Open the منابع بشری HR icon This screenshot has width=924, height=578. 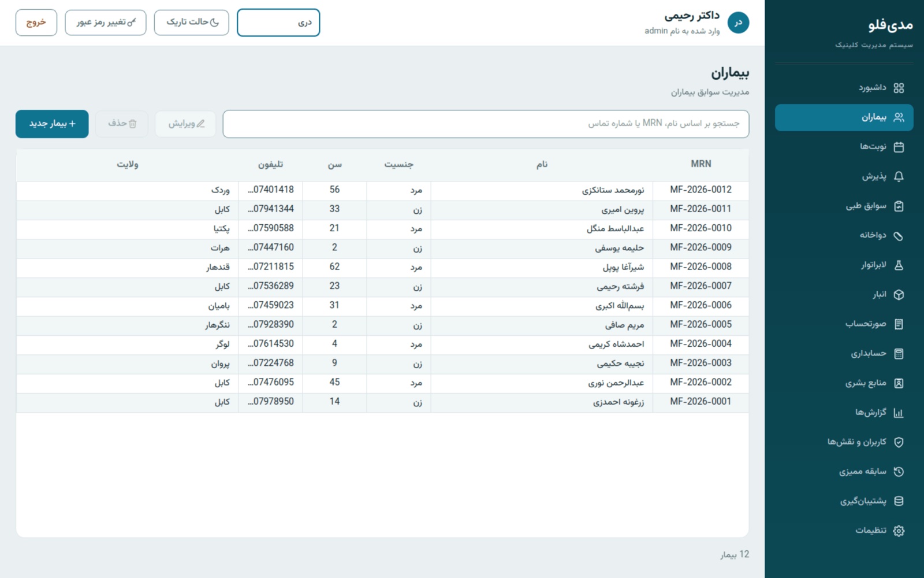[899, 383]
